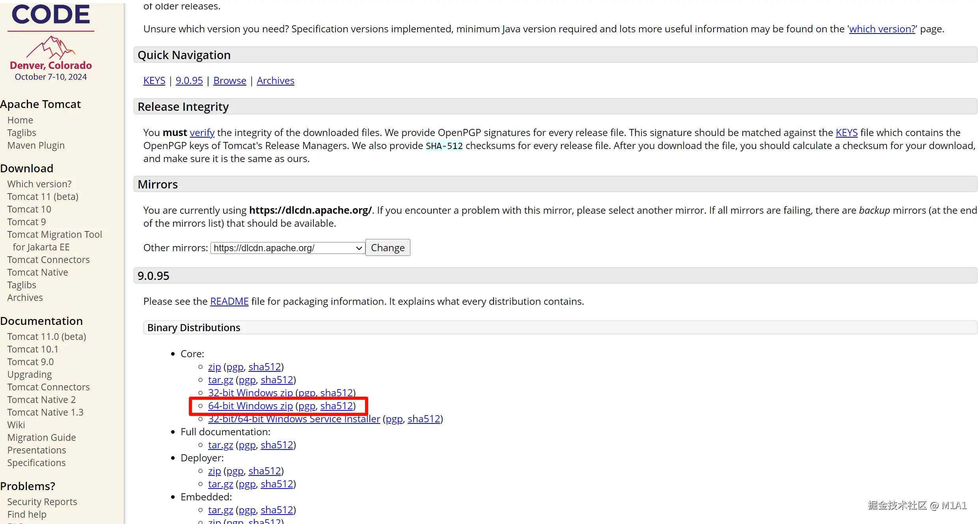This screenshot has width=980, height=524.
Task: Download the 32-bit Windows zip
Action: (250, 393)
